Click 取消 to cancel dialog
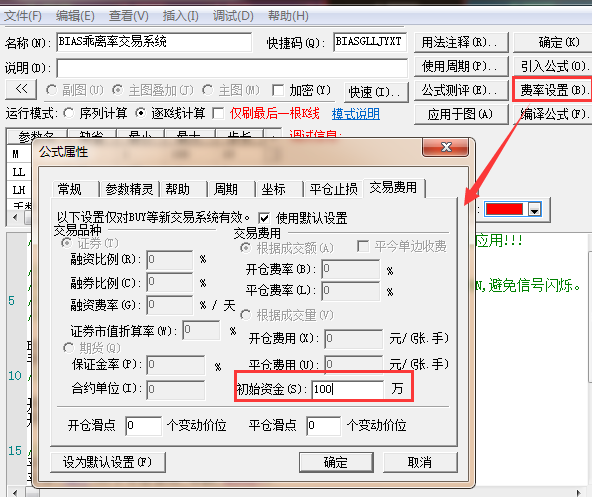This screenshot has width=592, height=497. 420,462
